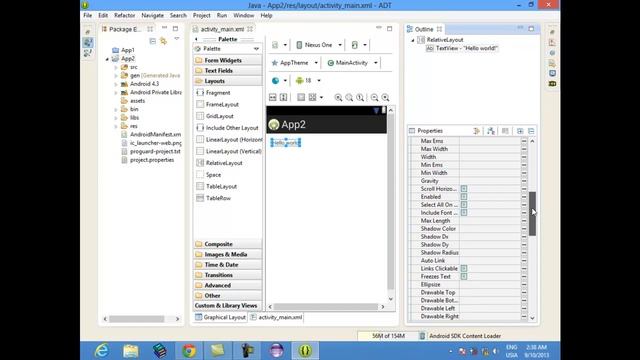The height and width of the screenshot is (360, 640).
Task: Expand the Form Widgets palette category
Action: coord(228,60)
